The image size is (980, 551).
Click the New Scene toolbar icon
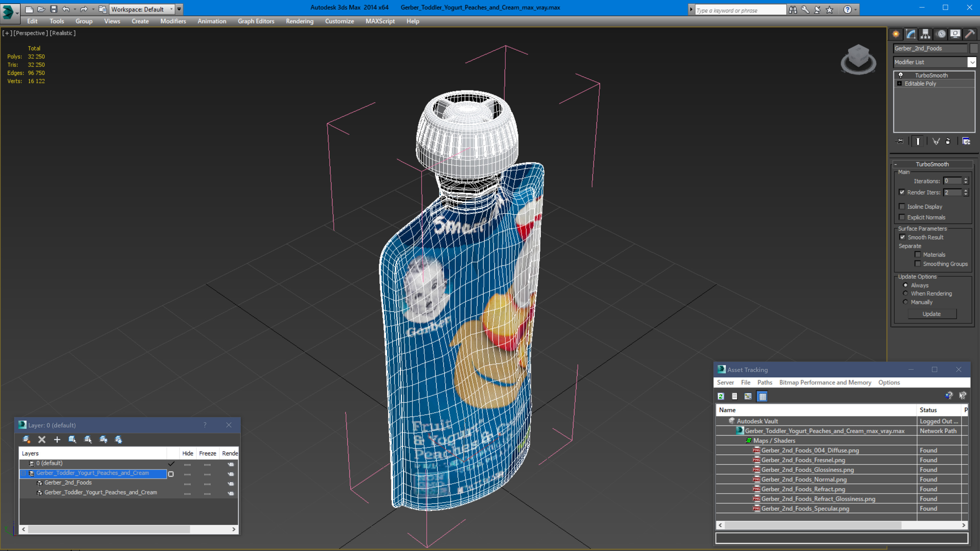coord(29,9)
